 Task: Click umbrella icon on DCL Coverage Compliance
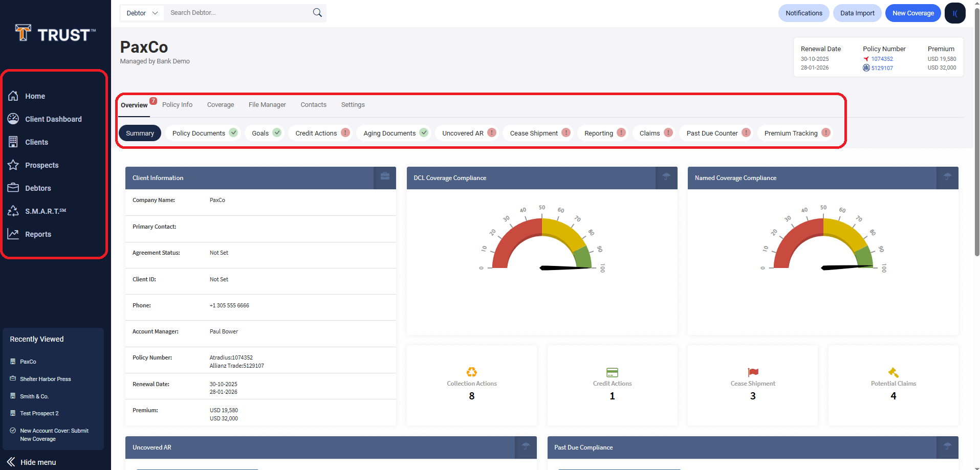click(x=666, y=177)
